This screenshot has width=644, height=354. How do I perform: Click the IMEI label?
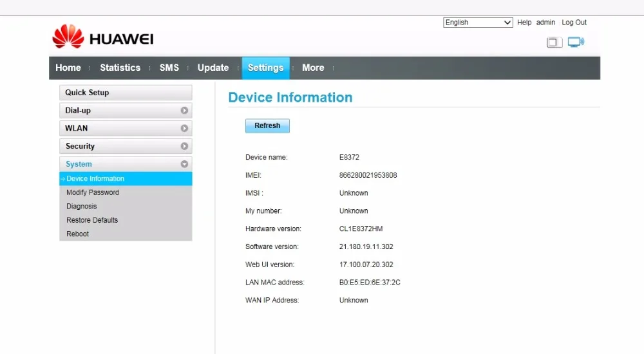253,175
